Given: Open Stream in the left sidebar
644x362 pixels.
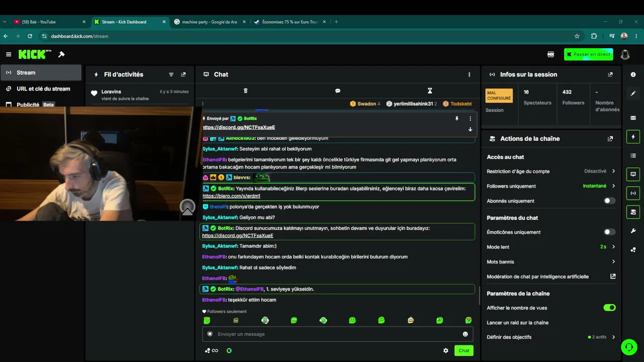Looking at the screenshot, I should click(x=41, y=72).
